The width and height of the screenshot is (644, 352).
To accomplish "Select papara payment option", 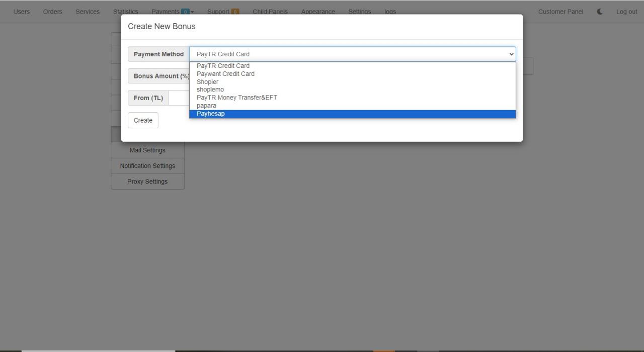I will coord(206,106).
